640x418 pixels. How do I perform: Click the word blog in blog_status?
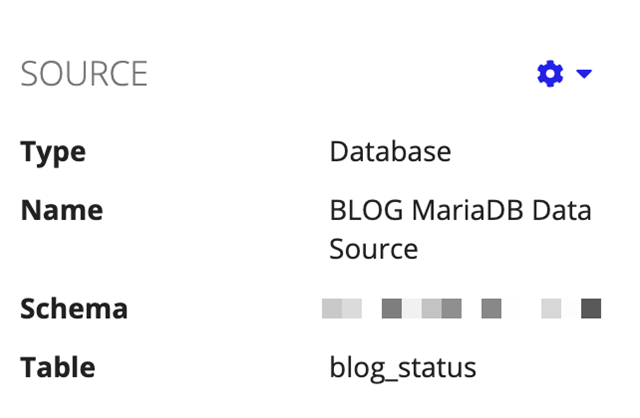point(359,367)
